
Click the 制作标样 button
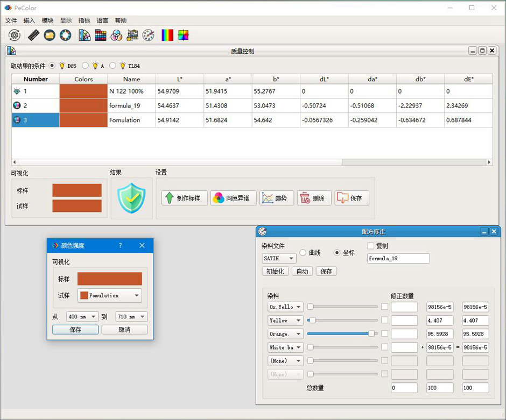(184, 198)
